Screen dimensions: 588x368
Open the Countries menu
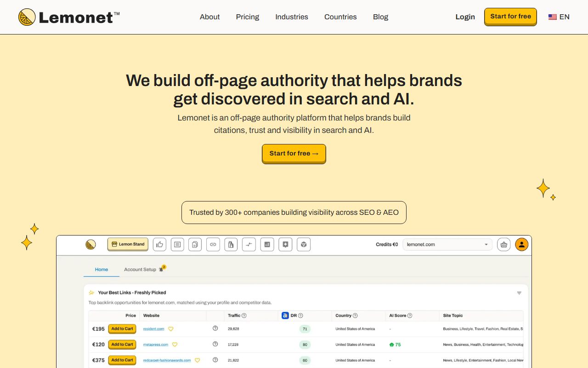[340, 17]
